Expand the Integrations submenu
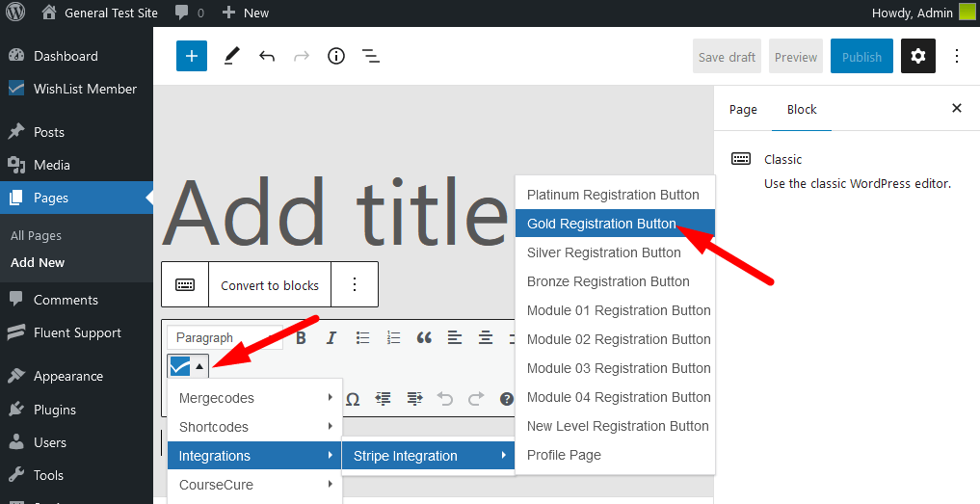980x504 pixels. pos(255,455)
